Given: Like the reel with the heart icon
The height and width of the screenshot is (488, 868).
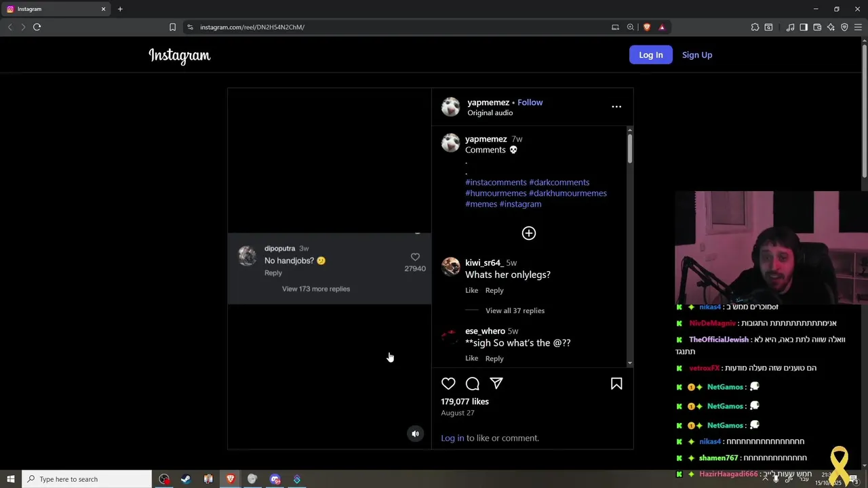Looking at the screenshot, I should pyautogui.click(x=448, y=384).
